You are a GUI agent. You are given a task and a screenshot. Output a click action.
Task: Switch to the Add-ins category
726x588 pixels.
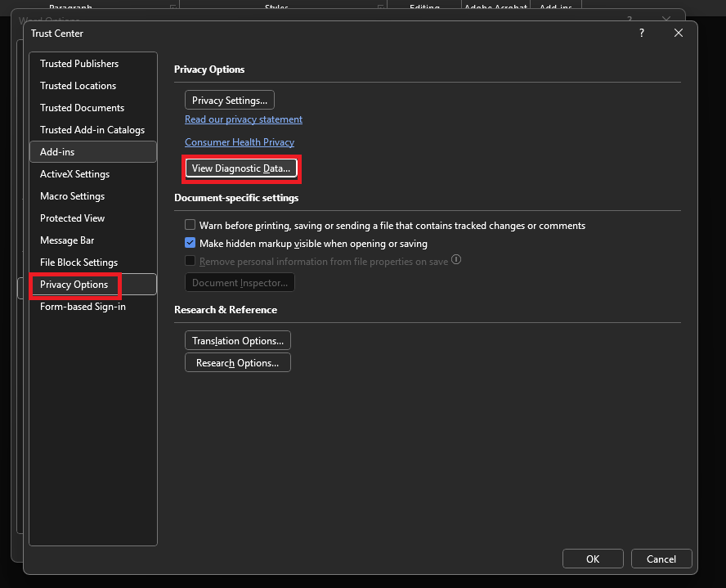pyautogui.click(x=57, y=152)
